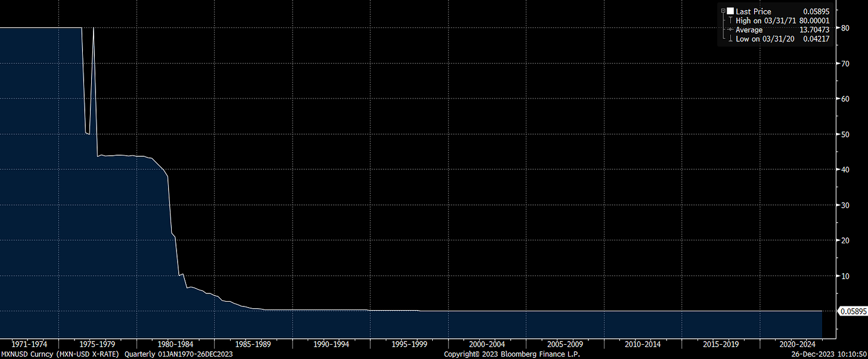Click the Quarterly frequency label
The width and height of the screenshot is (868, 359).
point(139,354)
